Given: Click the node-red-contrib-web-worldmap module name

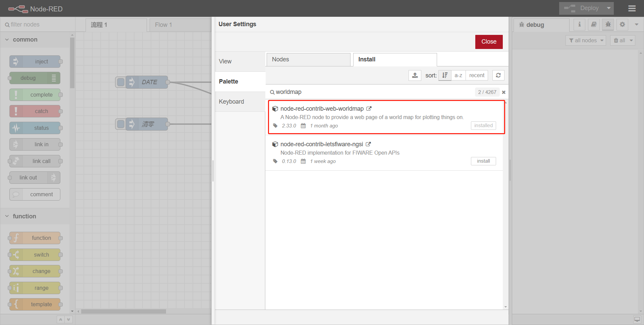Looking at the screenshot, I should (x=322, y=109).
